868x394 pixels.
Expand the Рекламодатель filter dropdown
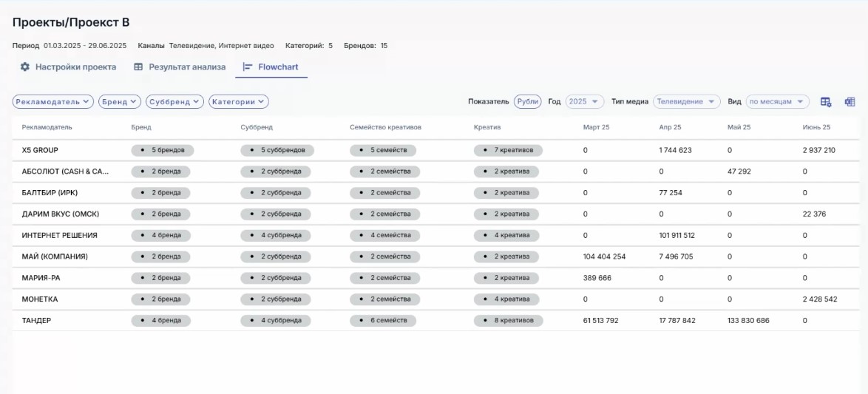click(x=53, y=102)
